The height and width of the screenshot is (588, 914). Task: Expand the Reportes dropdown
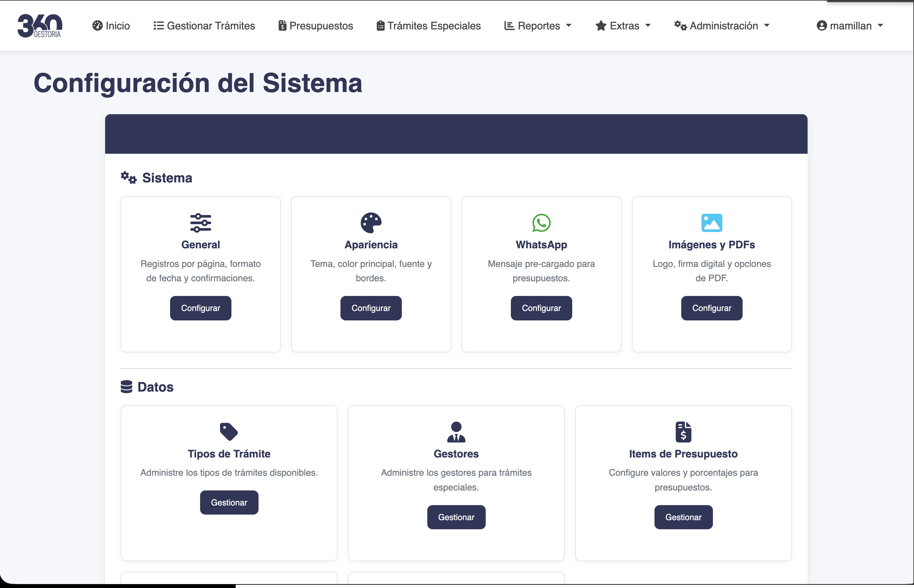click(x=537, y=25)
